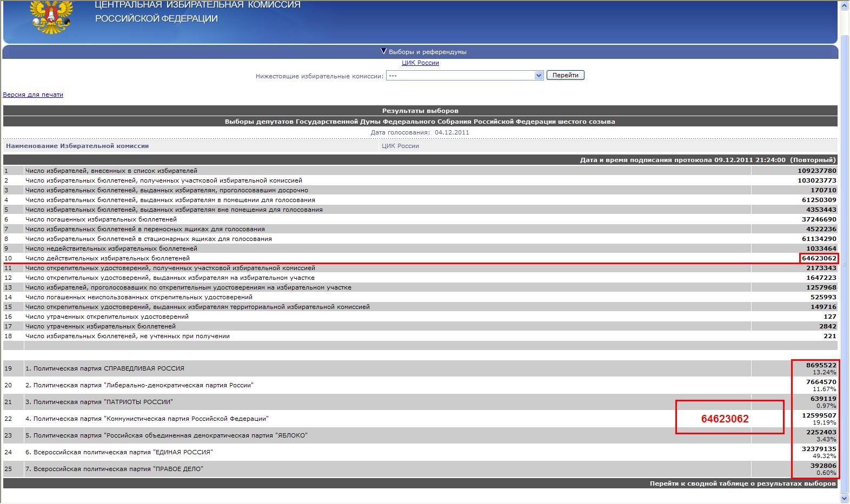
Task: Click the 'Дата голосования: 04.12.2011' text
Action: (x=420, y=132)
